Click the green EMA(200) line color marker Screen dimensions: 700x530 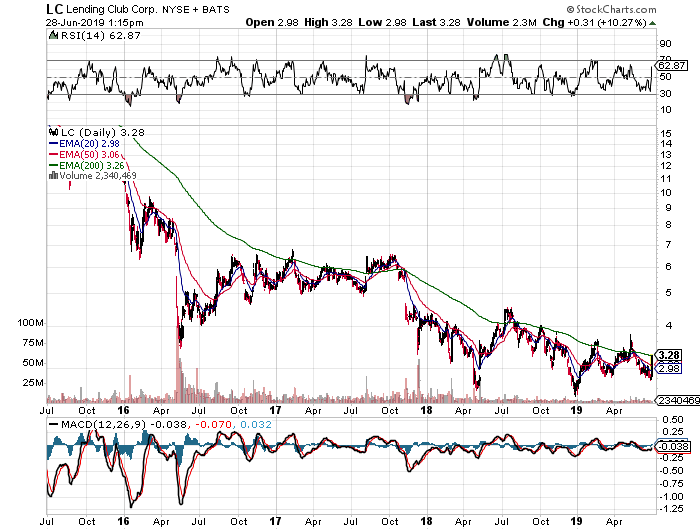[x=53, y=165]
